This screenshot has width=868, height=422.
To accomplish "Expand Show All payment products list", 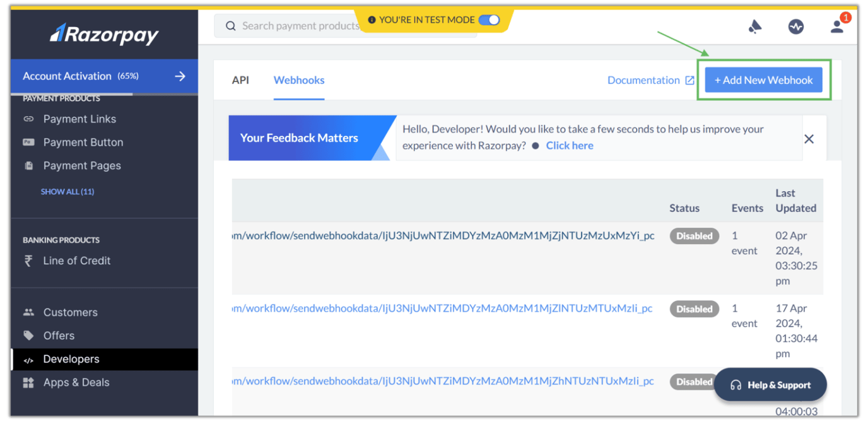I will 67,191.
